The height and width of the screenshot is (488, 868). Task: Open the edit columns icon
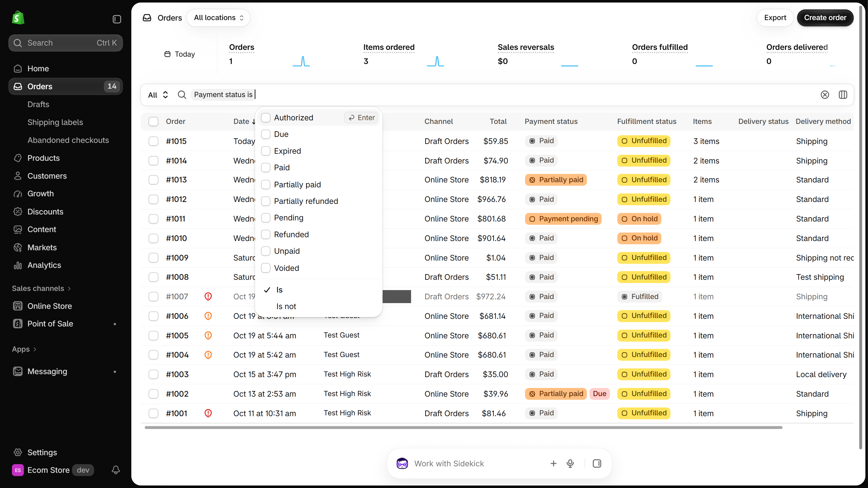pyautogui.click(x=843, y=95)
